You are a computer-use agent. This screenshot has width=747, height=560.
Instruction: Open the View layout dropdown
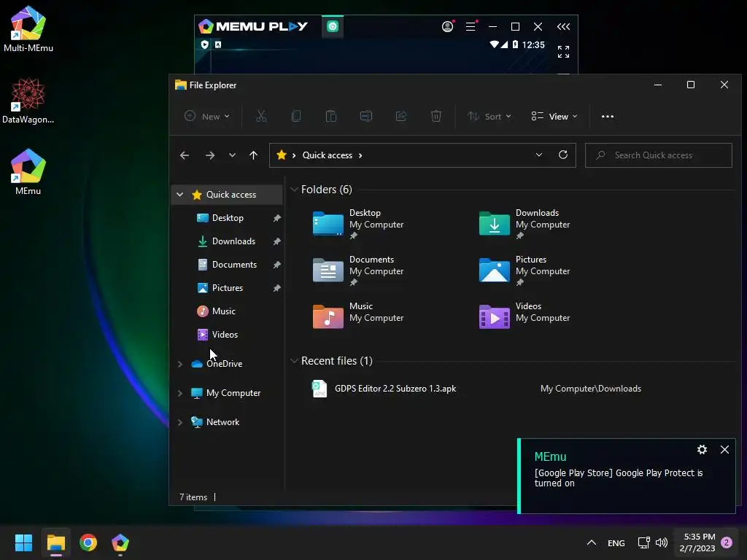pos(554,116)
